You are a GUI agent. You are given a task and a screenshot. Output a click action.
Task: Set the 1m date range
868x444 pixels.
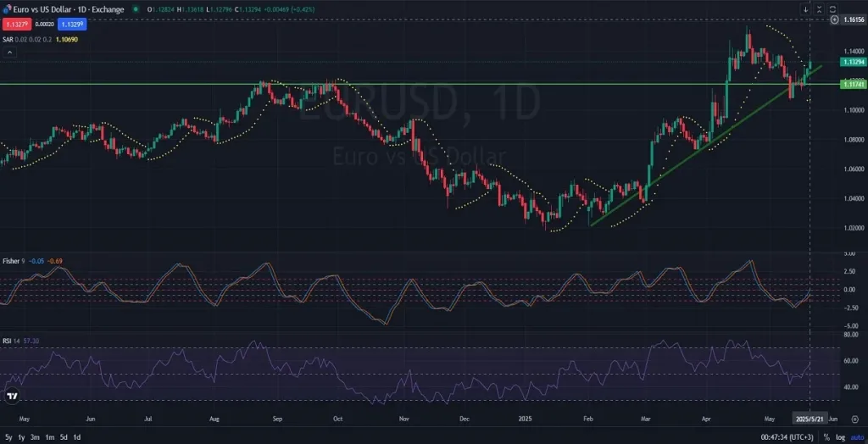click(x=50, y=437)
